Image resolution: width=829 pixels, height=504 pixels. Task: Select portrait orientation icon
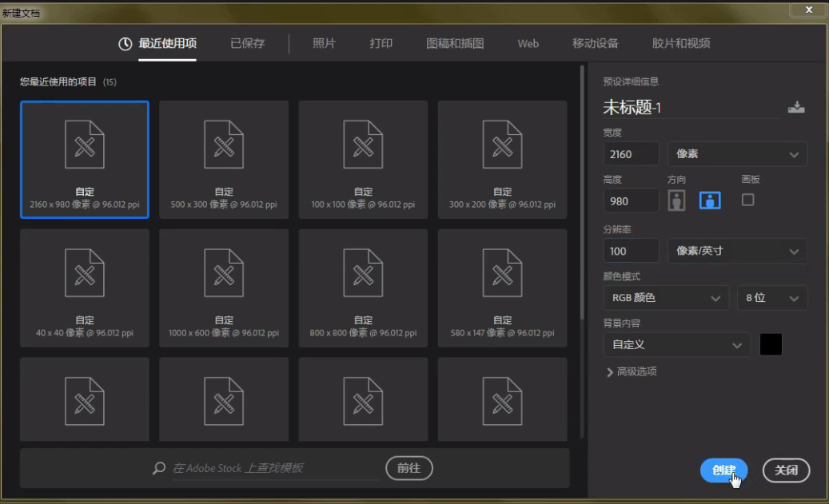(x=678, y=200)
